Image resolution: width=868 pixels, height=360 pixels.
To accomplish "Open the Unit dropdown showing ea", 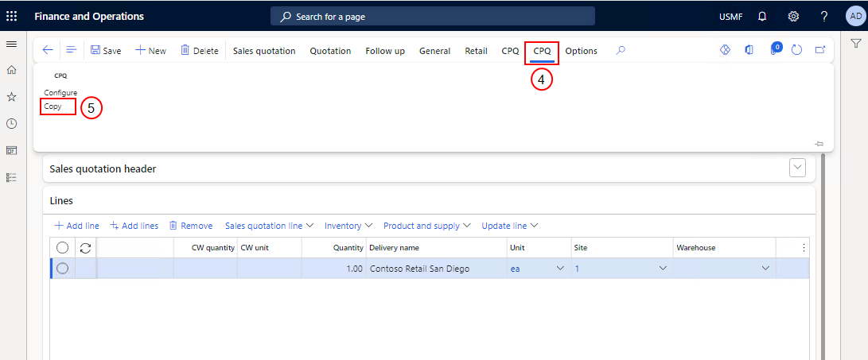I will coord(560,268).
